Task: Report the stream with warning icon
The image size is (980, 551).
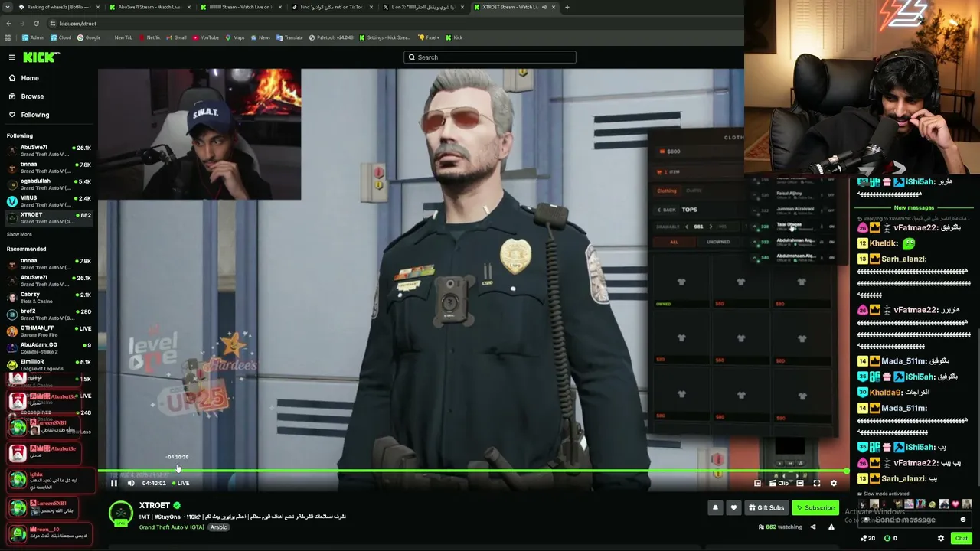Action: pos(831,527)
